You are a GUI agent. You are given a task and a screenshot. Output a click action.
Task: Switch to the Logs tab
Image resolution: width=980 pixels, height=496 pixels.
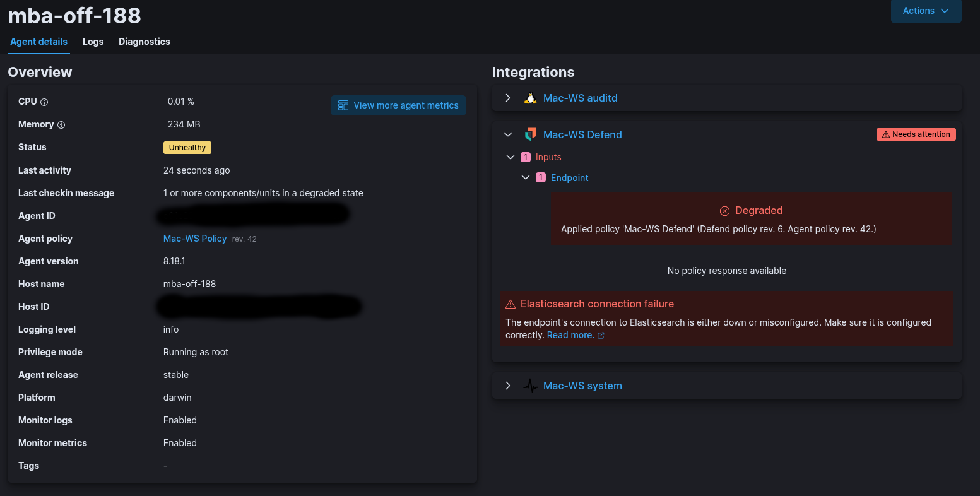(x=93, y=42)
